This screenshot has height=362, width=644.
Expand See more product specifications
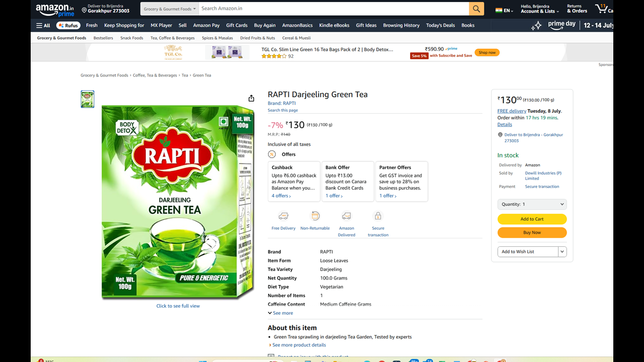coord(280,313)
